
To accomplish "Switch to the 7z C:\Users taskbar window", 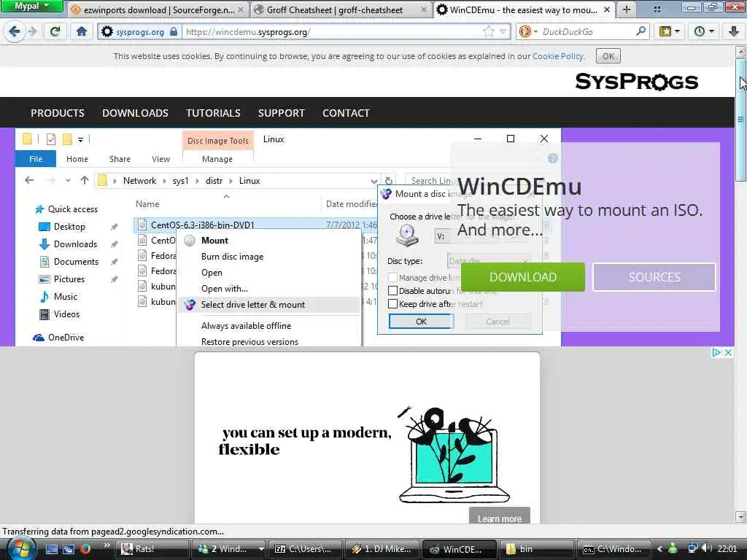I will [305, 549].
